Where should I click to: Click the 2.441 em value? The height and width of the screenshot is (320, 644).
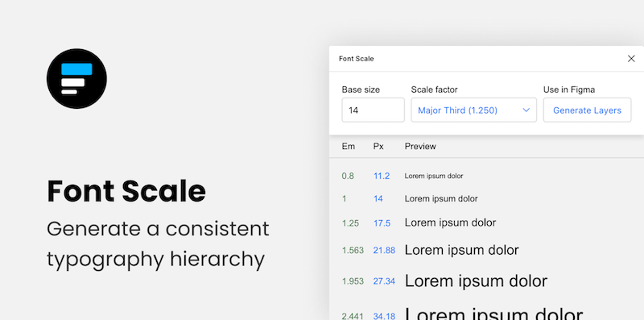353,316
